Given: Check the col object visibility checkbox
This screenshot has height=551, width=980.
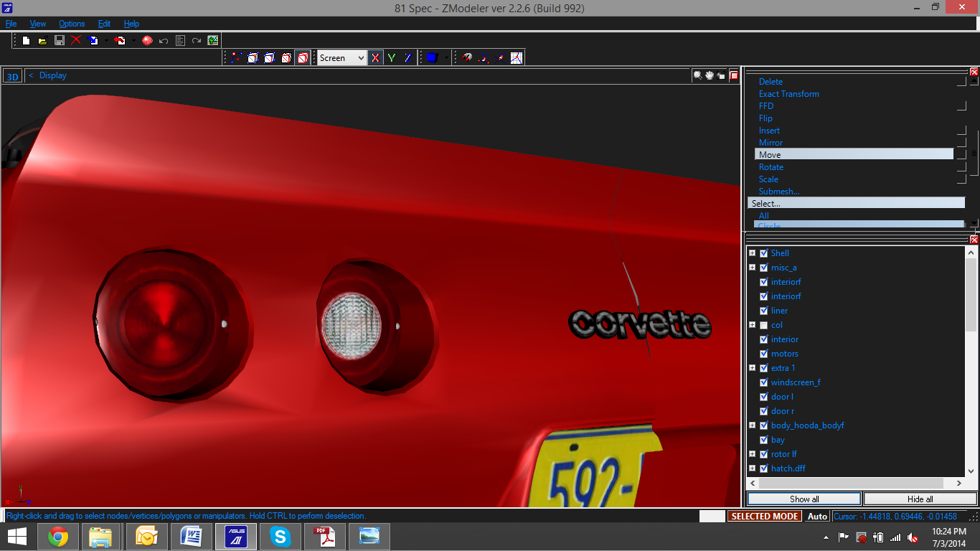Looking at the screenshot, I should [x=763, y=325].
